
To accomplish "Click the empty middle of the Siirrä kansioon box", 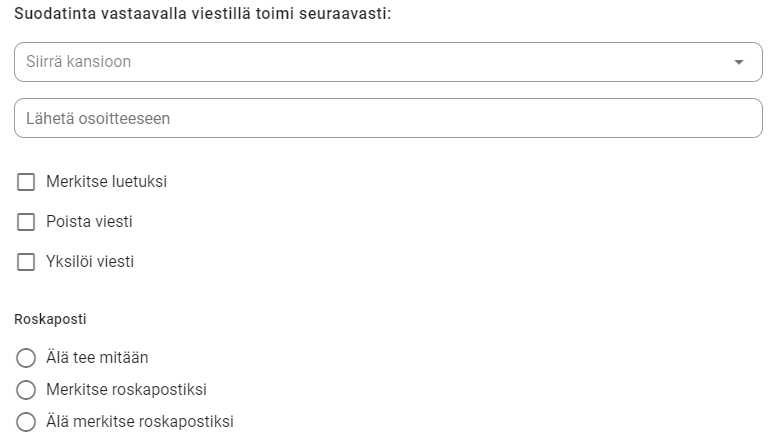I will [420, 62].
